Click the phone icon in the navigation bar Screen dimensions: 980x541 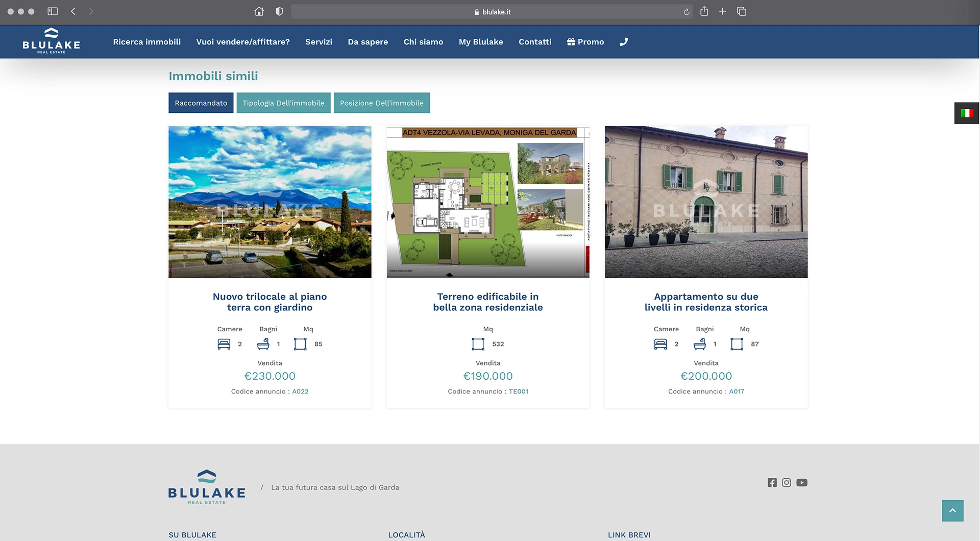pyautogui.click(x=623, y=42)
